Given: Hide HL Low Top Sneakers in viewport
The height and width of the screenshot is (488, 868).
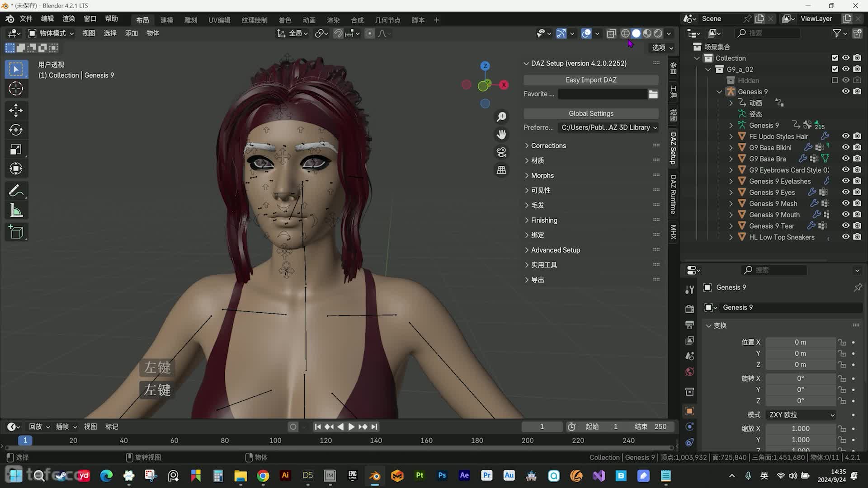Looking at the screenshot, I should 846,237.
